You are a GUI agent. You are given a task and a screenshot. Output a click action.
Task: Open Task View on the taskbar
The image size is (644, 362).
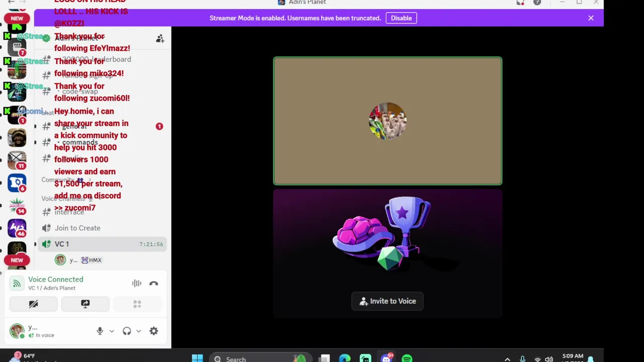click(x=325, y=358)
